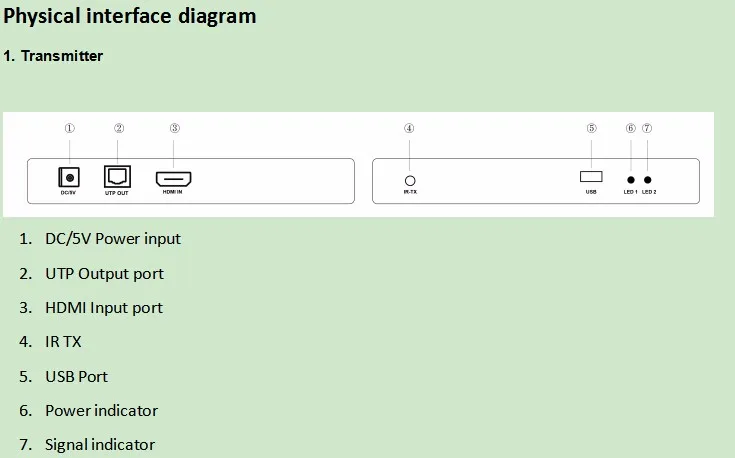This screenshot has width=735, height=458.
Task: Click the 'USB Port' list entry
Action: coord(76,376)
